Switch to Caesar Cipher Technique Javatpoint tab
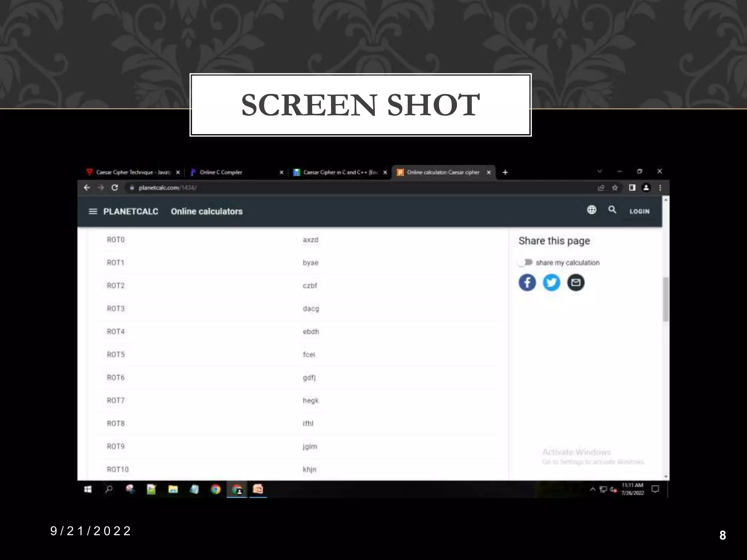This screenshot has height=560, width=747. click(133, 172)
